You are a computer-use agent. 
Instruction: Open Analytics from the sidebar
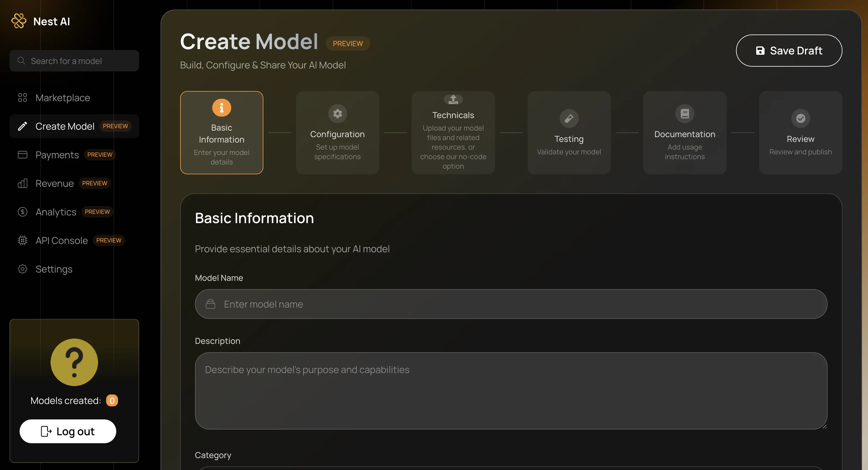(56, 212)
